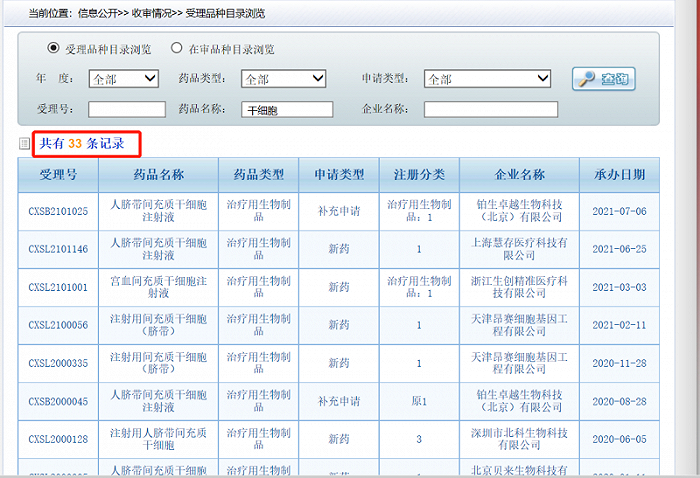Image resolution: width=700 pixels, height=478 pixels.
Task: Click drug name 宫血间充质干细胞注射液
Action: coord(158,287)
